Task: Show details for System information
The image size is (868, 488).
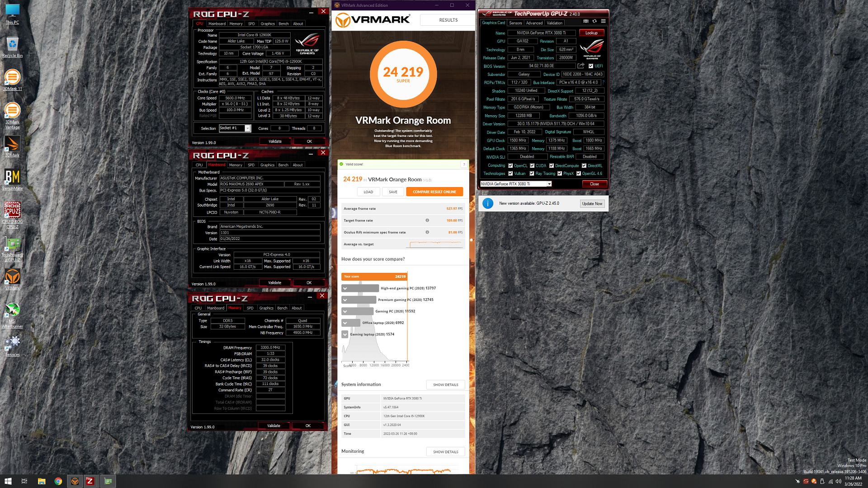Action: coord(445,385)
